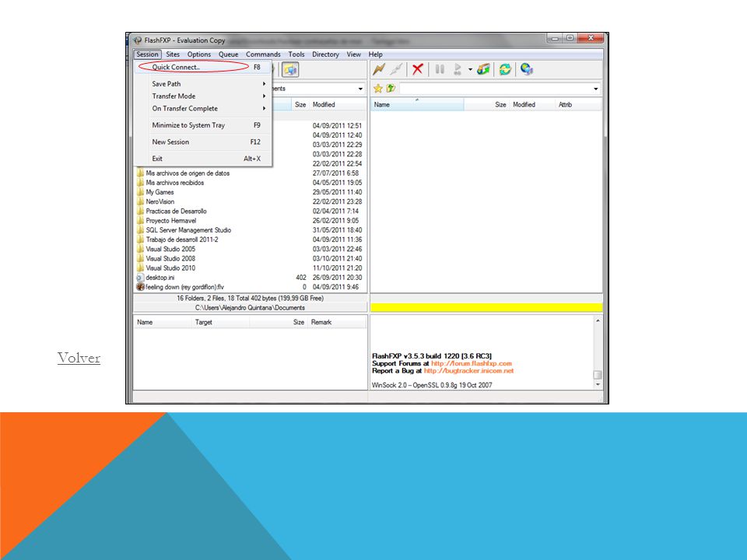Sort right pane by Modified column header
Screen dimensions: 747x560
(532, 104)
